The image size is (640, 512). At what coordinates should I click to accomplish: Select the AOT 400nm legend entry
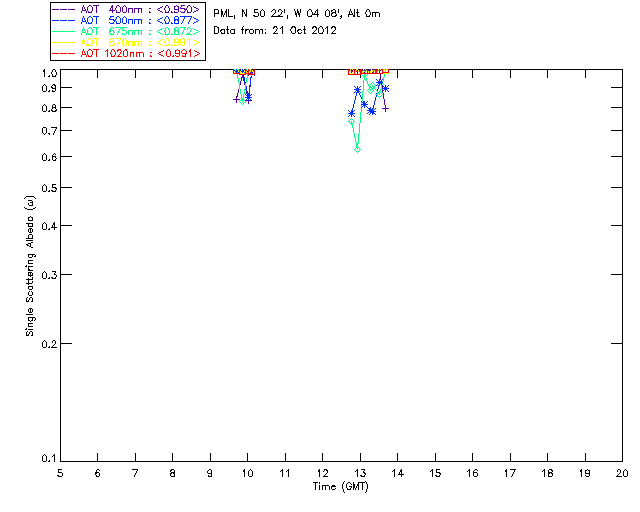pyautogui.click(x=127, y=9)
